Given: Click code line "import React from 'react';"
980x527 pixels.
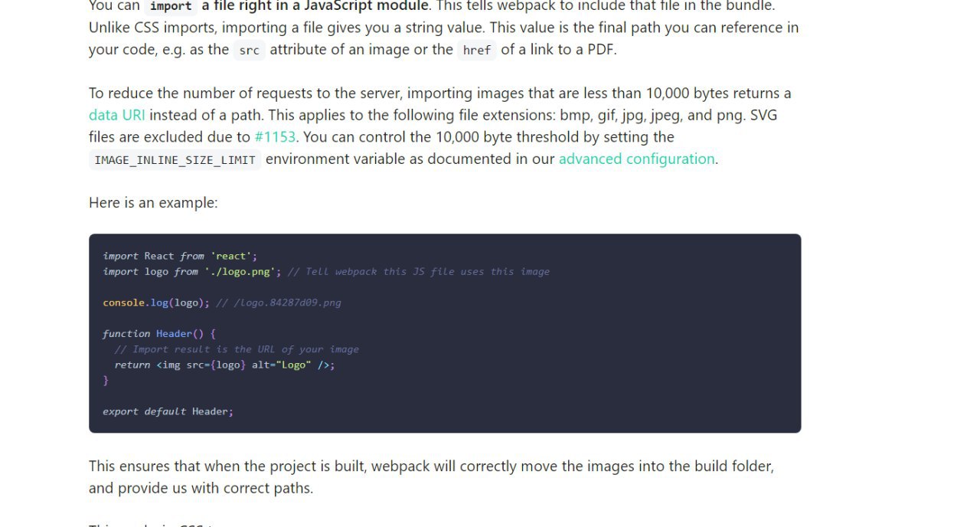Looking at the screenshot, I should [180, 256].
